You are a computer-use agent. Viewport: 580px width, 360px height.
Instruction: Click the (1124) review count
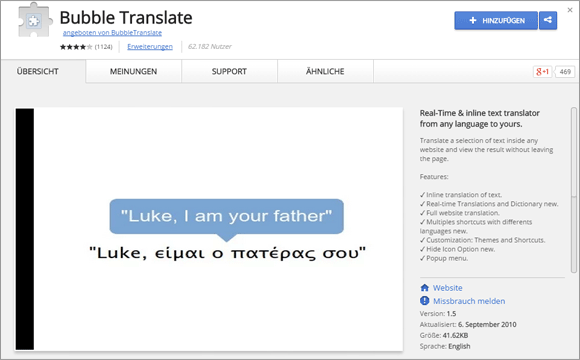[x=104, y=47]
